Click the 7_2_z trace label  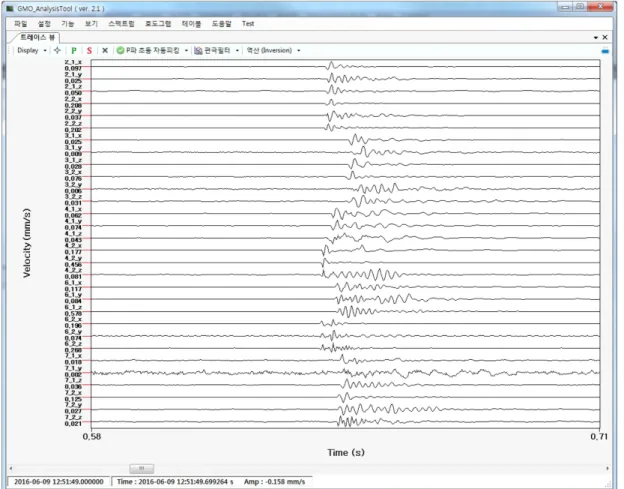(73, 417)
